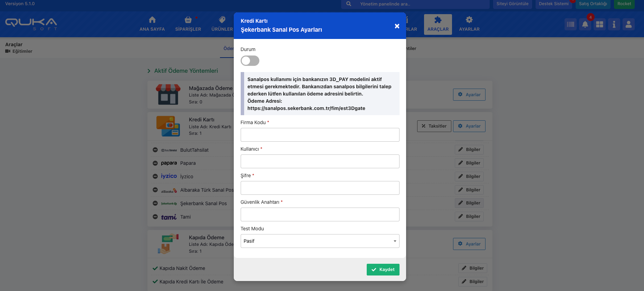Screen dimensions: 644x291
Task: Click the Firma Kodu input field
Action: click(x=319, y=135)
